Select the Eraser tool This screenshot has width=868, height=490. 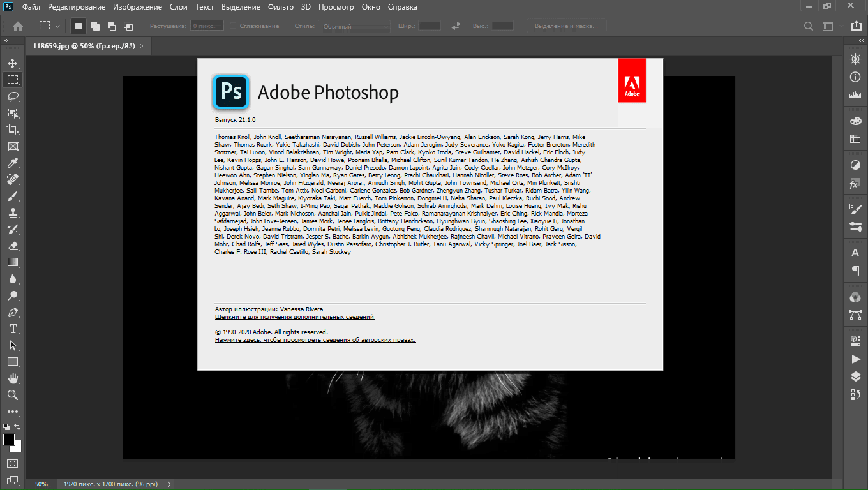point(12,246)
